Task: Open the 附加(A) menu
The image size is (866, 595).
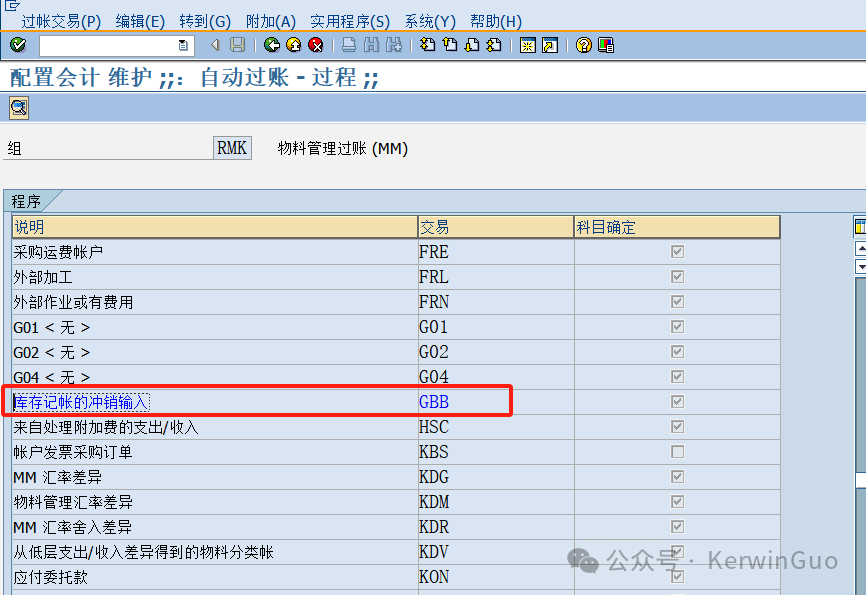Action: point(271,22)
